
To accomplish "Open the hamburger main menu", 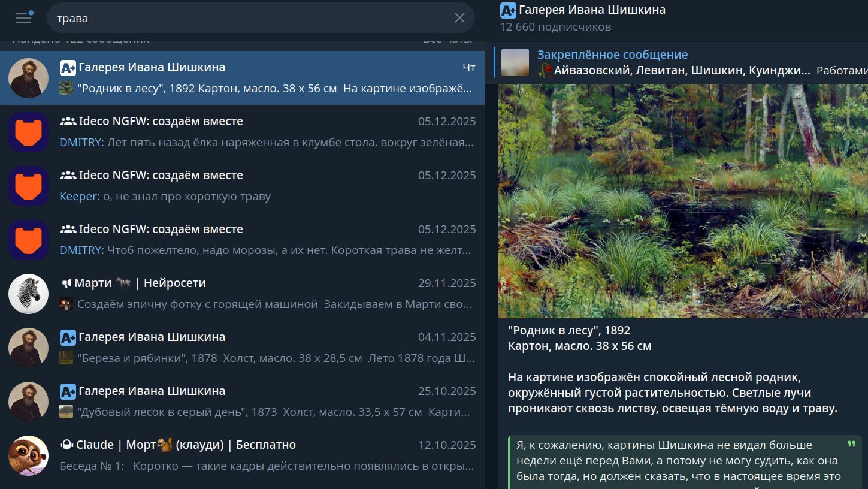I will click(x=23, y=17).
